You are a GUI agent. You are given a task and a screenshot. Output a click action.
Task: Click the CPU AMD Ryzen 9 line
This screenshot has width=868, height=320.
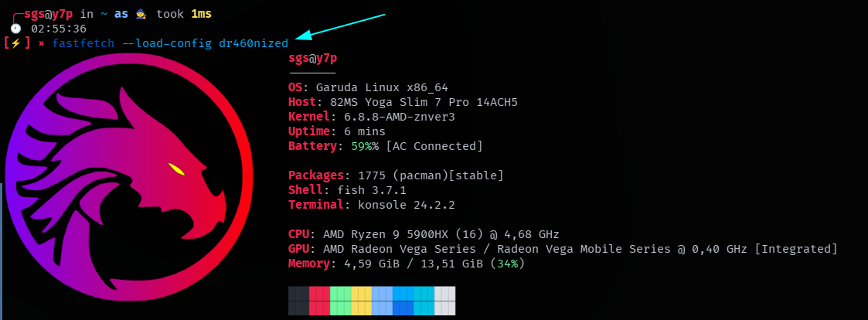click(424, 234)
